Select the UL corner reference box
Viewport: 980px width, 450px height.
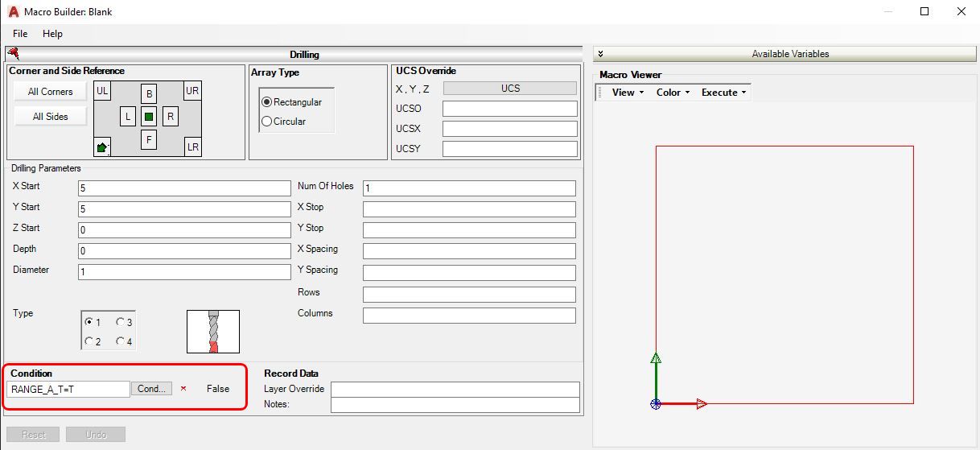[x=102, y=91]
